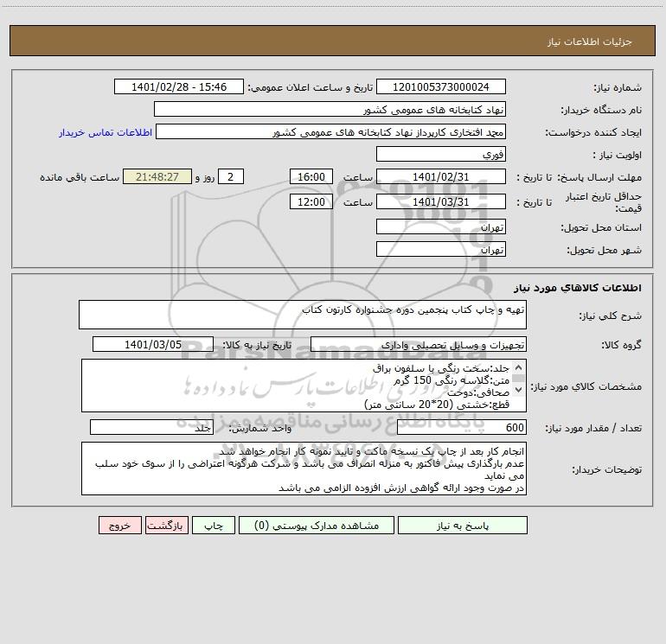Image resolution: width=666 pixels, height=644 pixels.
Task: Click buyer organization name field
Action: coord(330,109)
